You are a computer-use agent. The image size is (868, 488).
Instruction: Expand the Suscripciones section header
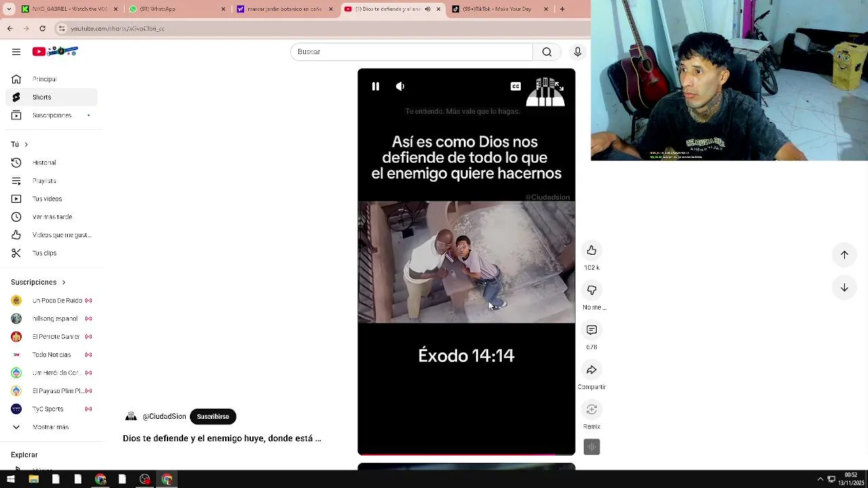pos(39,282)
